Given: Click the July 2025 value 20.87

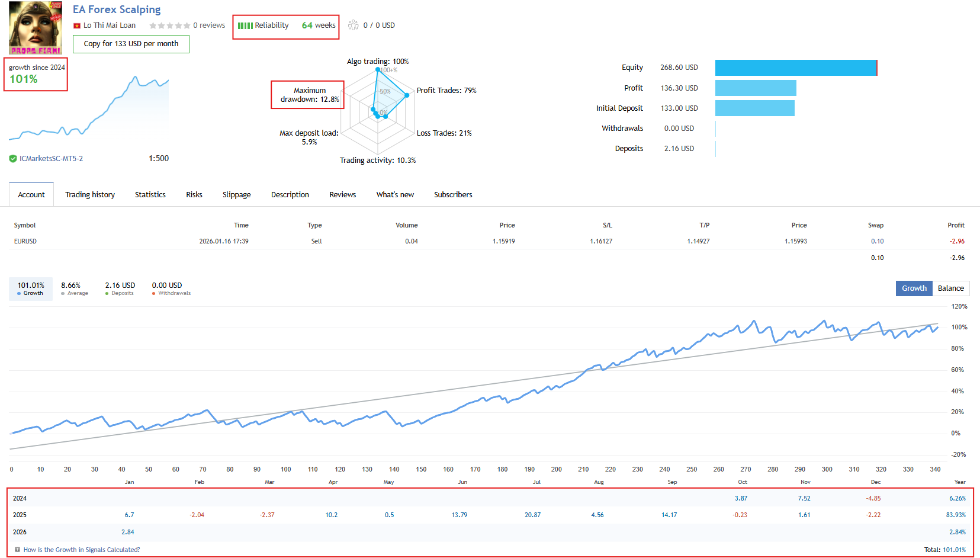Looking at the screenshot, I should (x=532, y=515).
